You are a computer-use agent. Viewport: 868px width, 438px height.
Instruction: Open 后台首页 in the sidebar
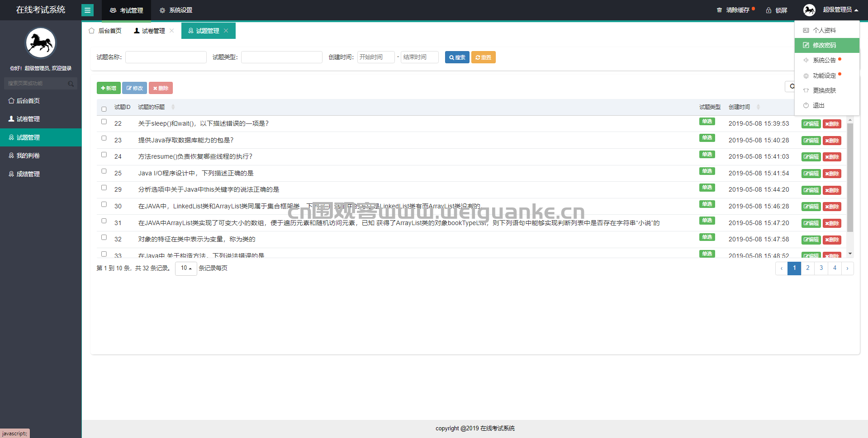(41, 101)
